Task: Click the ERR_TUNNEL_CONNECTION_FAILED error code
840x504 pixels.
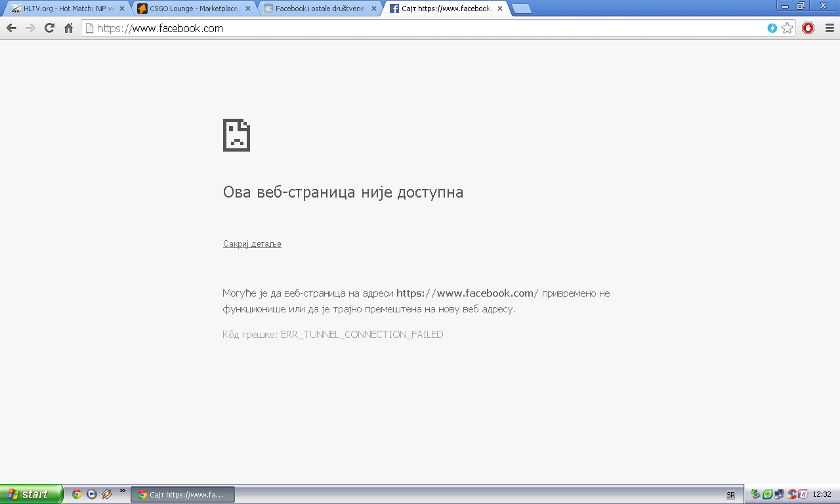Action: click(x=362, y=335)
